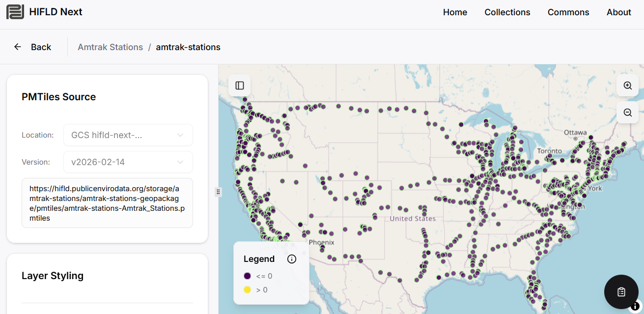Open the Amtrak Stations breadcrumb link
644x314 pixels.
pyautogui.click(x=111, y=47)
